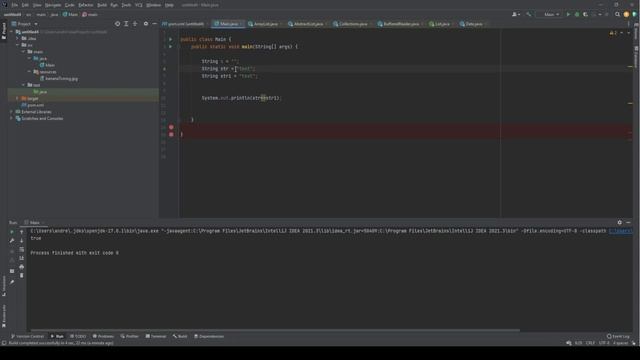Click the down arrow in Run console toolbar
Screen dimensions: 640x360
pyautogui.click(x=22, y=241)
